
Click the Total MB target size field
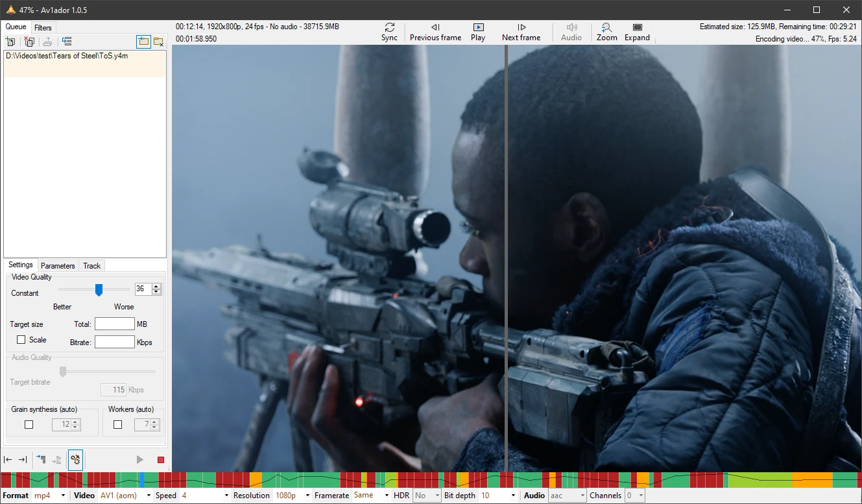[115, 324]
